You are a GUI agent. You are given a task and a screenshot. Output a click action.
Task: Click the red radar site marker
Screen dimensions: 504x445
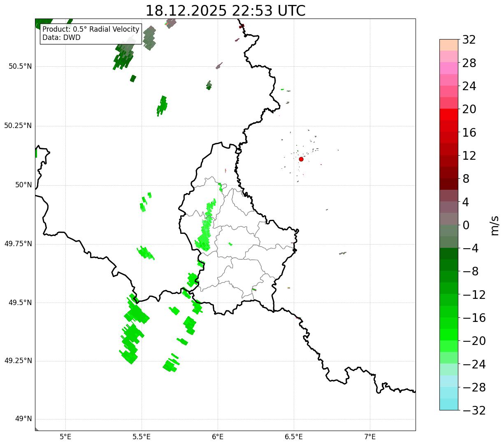(x=301, y=159)
